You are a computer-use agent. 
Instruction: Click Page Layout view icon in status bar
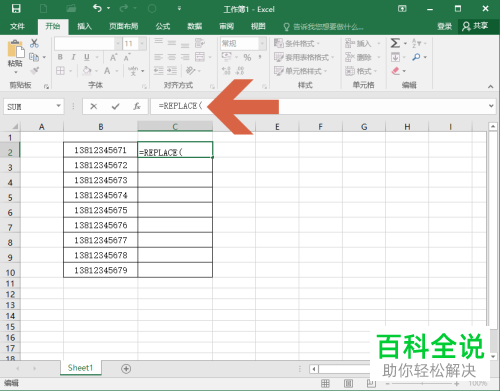(x=348, y=383)
